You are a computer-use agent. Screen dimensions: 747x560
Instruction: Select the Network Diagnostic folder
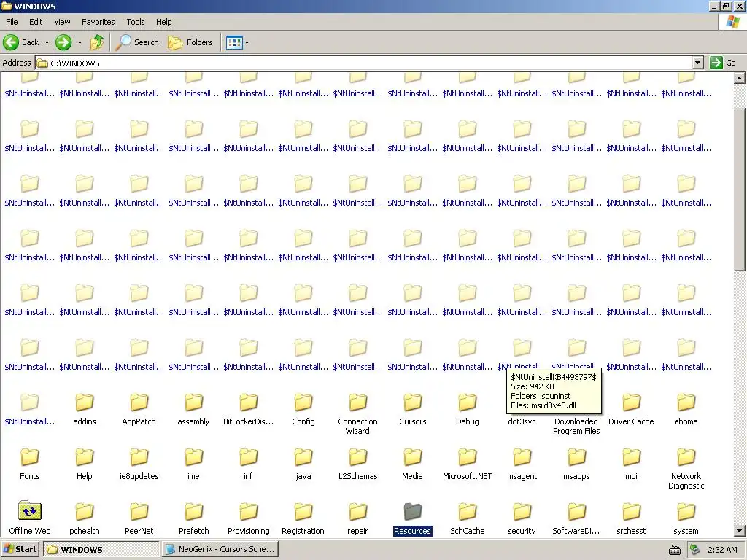[x=686, y=469]
